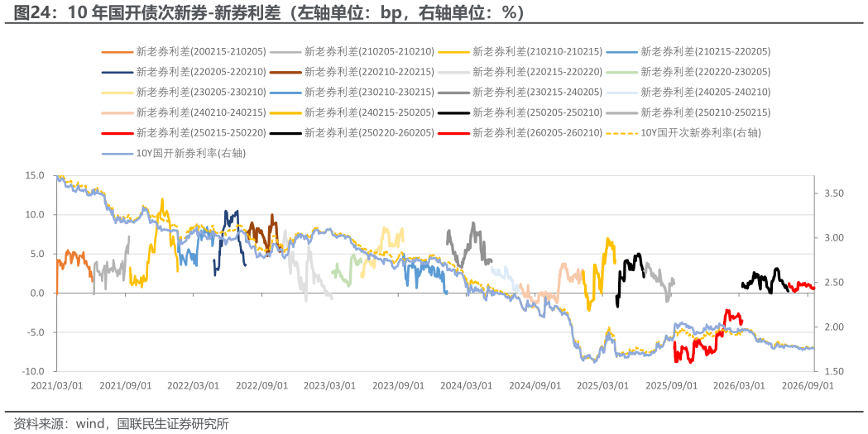Select legend entry 新老券利差(210205-210210)
The width and height of the screenshot is (868, 434).
(x=352, y=51)
